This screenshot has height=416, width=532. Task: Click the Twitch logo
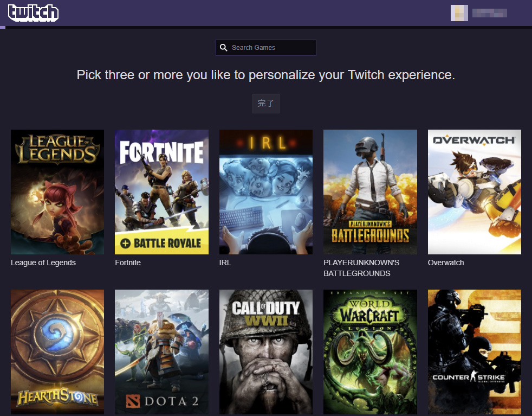click(x=33, y=13)
